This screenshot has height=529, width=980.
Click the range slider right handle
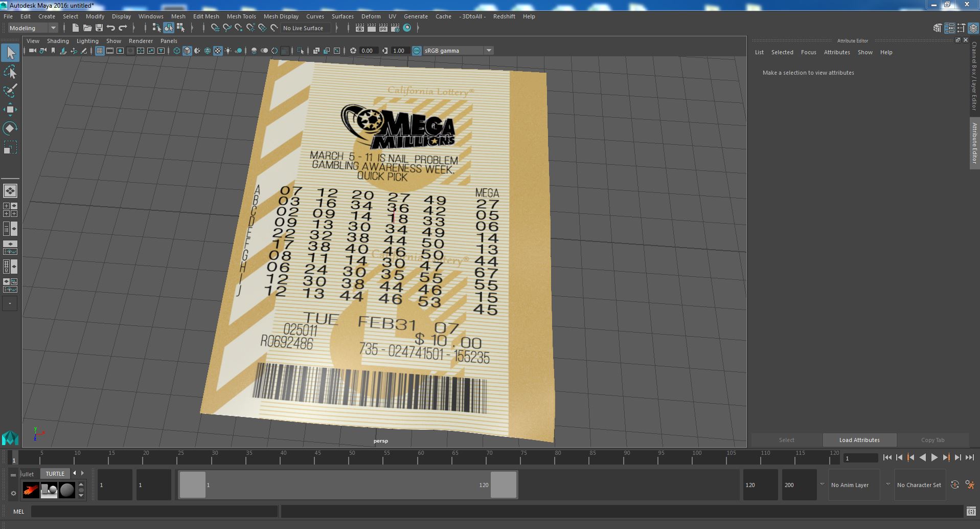click(x=504, y=485)
